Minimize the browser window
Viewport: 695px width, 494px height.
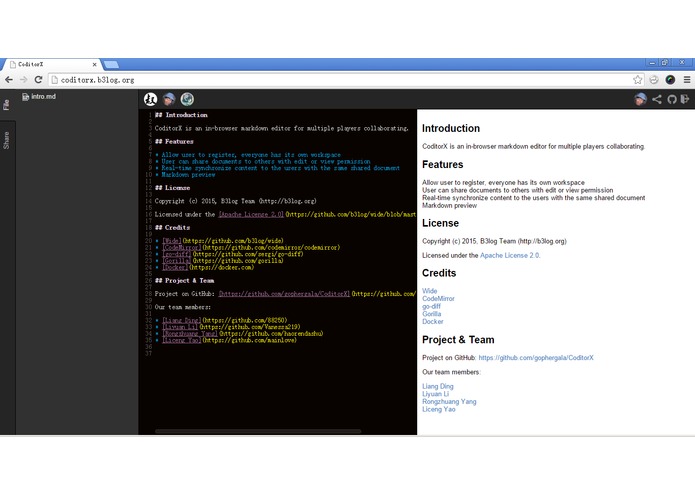coord(652,63)
